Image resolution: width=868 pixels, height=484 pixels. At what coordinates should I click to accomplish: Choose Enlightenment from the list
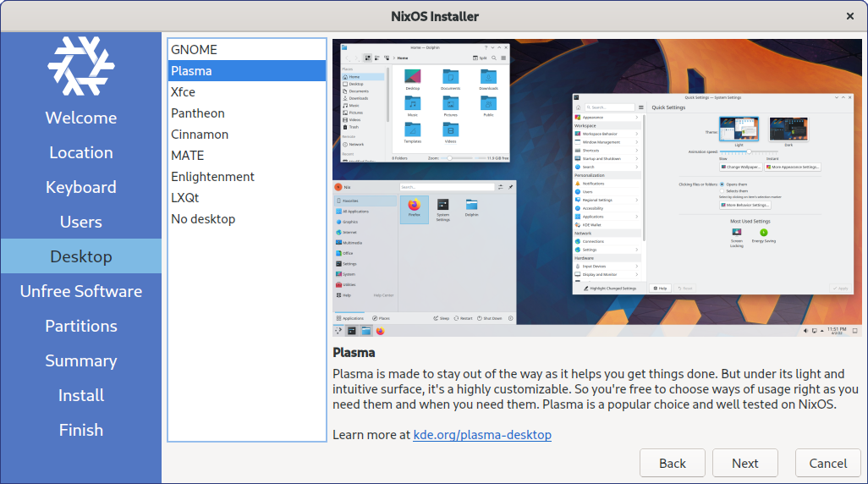coord(212,177)
